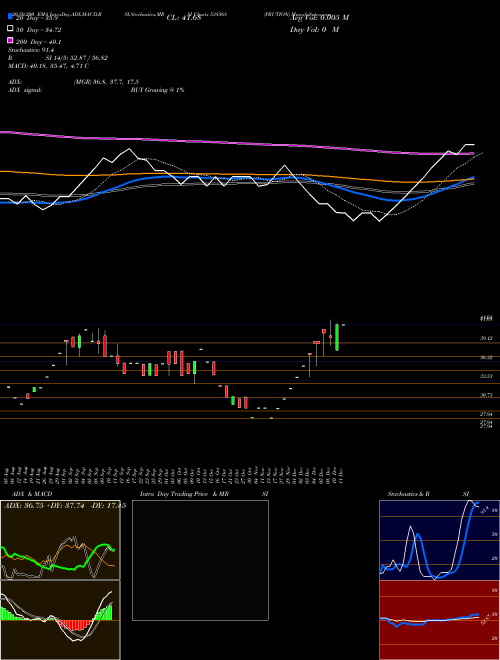Click the final point of the white price line
500x660 pixels.
click(474, 145)
